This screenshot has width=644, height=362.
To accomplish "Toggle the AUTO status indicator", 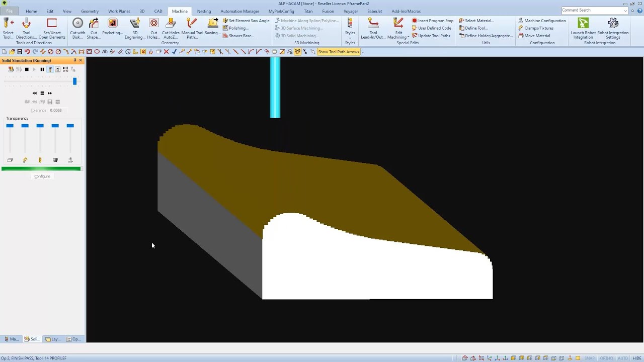I will pyautogui.click(x=622, y=358).
